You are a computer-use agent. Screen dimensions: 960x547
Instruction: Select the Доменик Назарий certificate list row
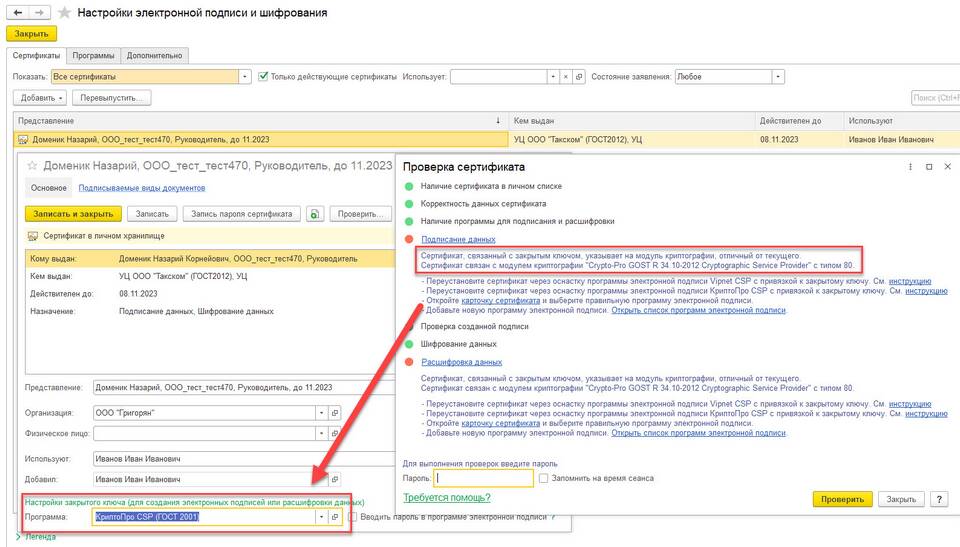(486, 140)
